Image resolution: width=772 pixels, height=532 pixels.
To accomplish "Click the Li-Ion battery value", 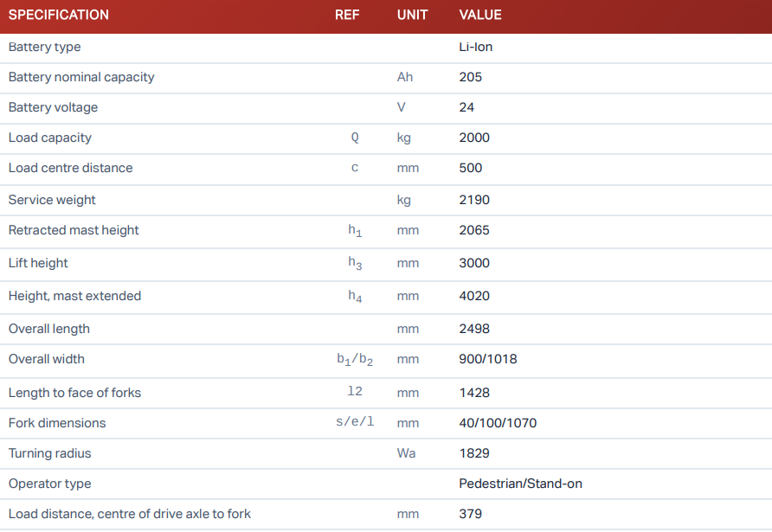I will coord(475,47).
